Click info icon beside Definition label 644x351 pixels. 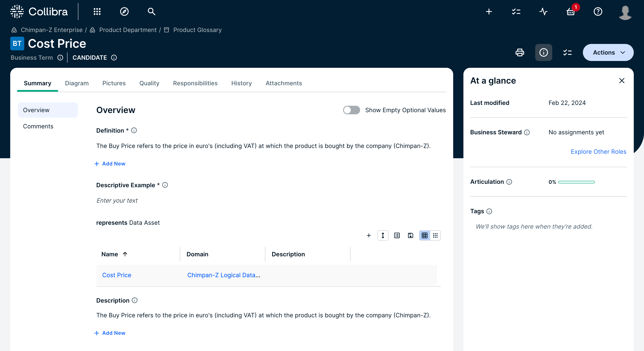134,131
